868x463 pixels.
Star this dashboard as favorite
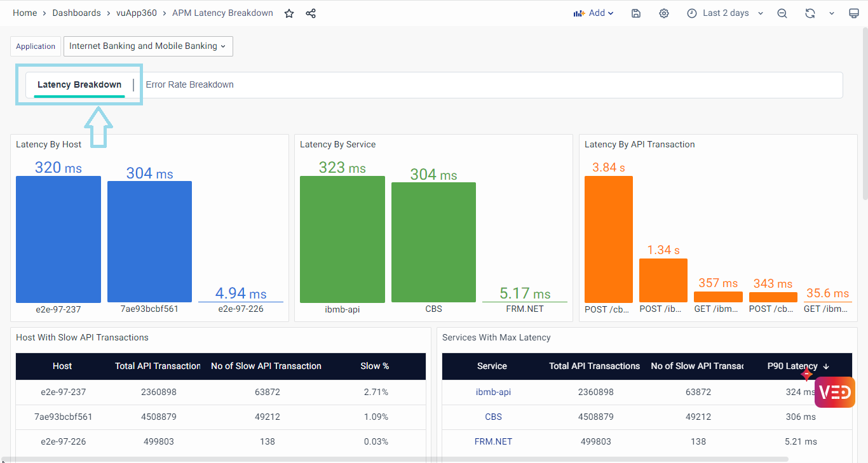coord(289,13)
